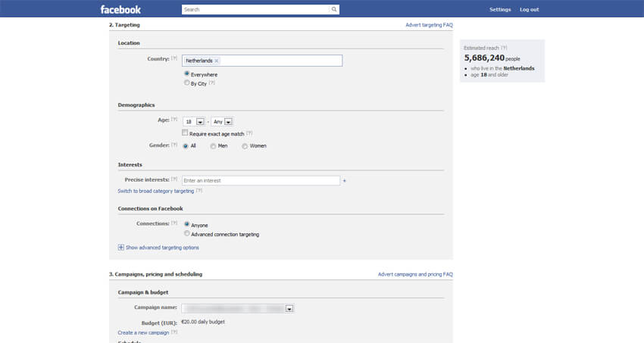The image size is (644, 343).
Task: Remove the Netherlands country tag
Action: (217, 61)
